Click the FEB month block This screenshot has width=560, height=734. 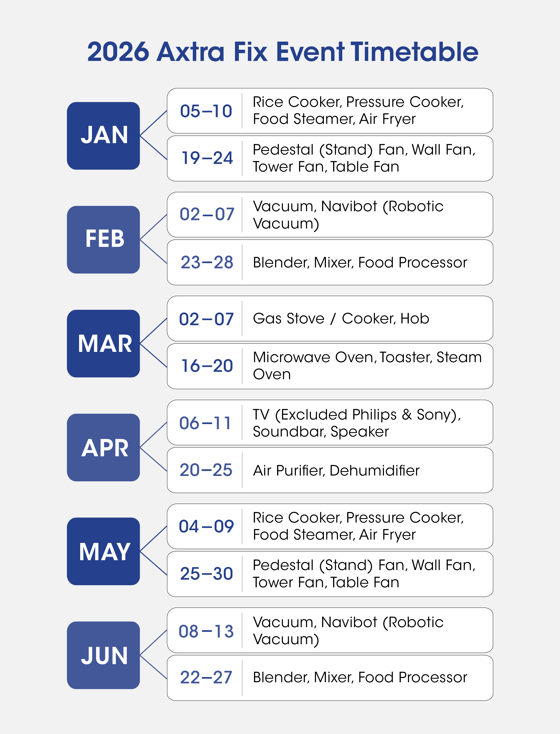click(x=103, y=239)
